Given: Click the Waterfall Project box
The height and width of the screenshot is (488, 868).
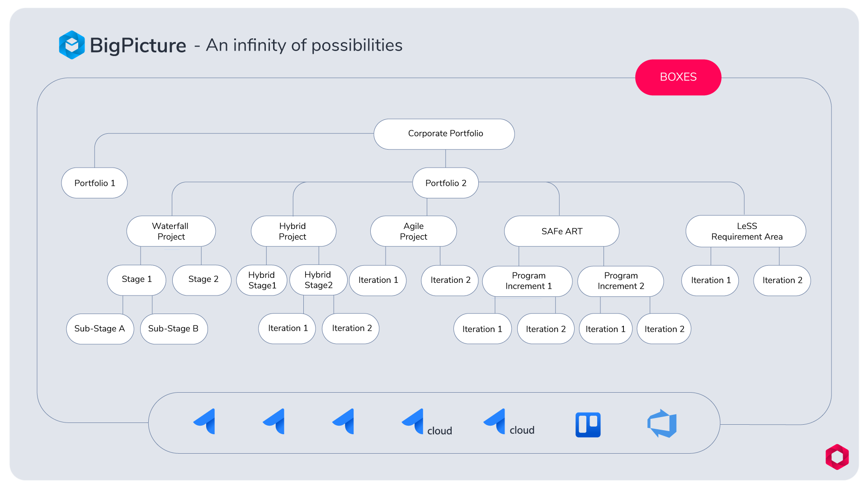Looking at the screenshot, I should click(171, 231).
